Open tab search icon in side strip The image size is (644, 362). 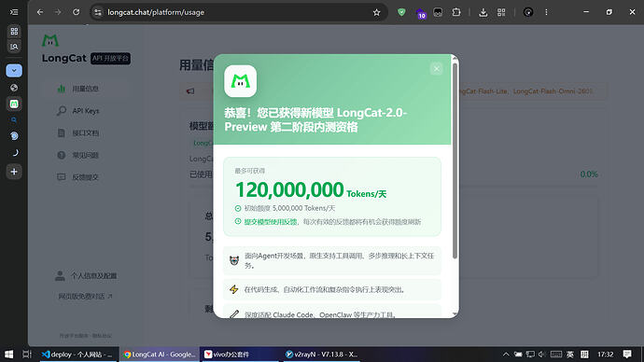14,47
